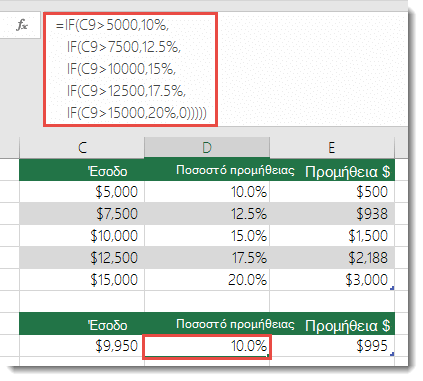Viewport: 423px width, 381px height.
Task: Select the 12.5% commission rate cell
Action: click(207, 214)
